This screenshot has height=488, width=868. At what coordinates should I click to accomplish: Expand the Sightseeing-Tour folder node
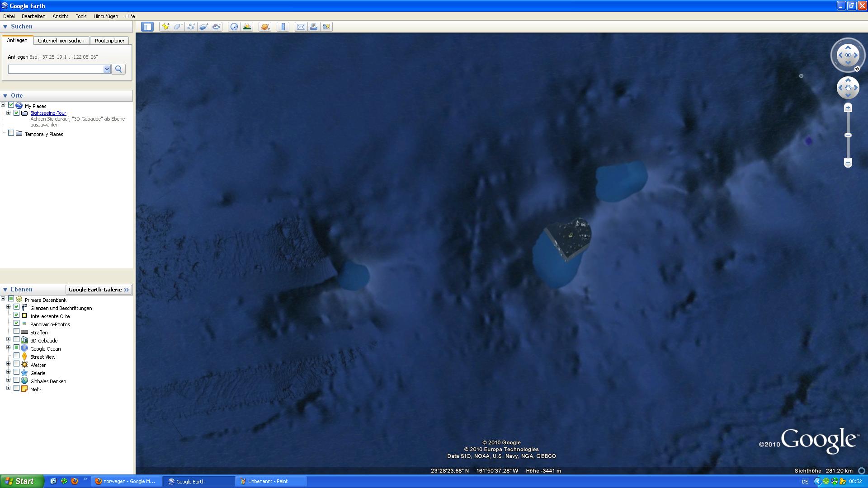pyautogui.click(x=9, y=113)
